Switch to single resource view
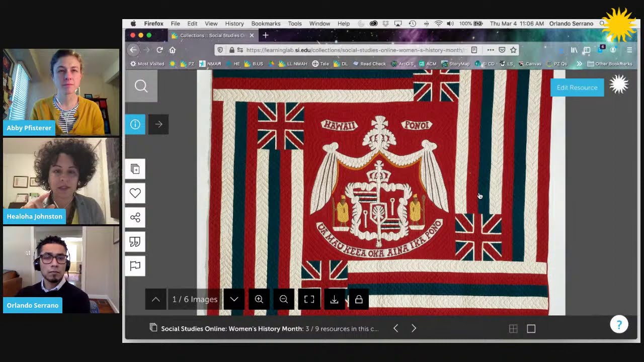 coord(531,329)
